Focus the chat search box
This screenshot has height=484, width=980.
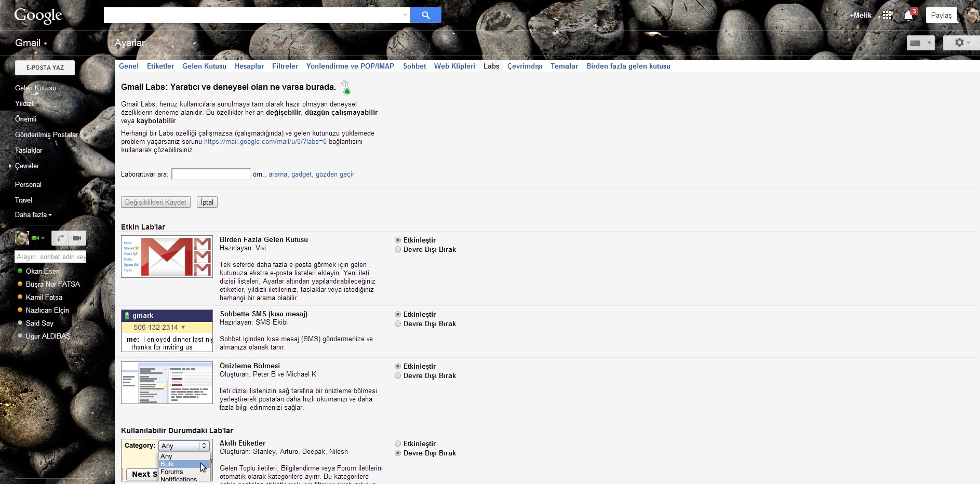(x=50, y=257)
